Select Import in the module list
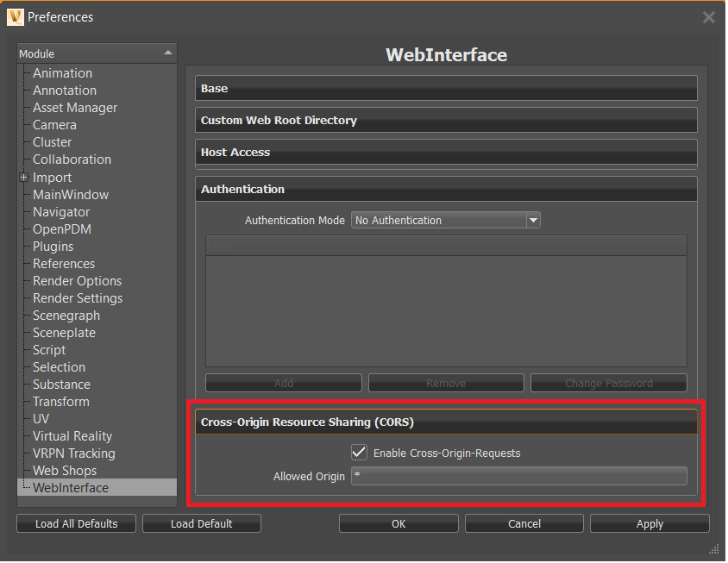Viewport: 728px width, 563px height. click(x=52, y=178)
